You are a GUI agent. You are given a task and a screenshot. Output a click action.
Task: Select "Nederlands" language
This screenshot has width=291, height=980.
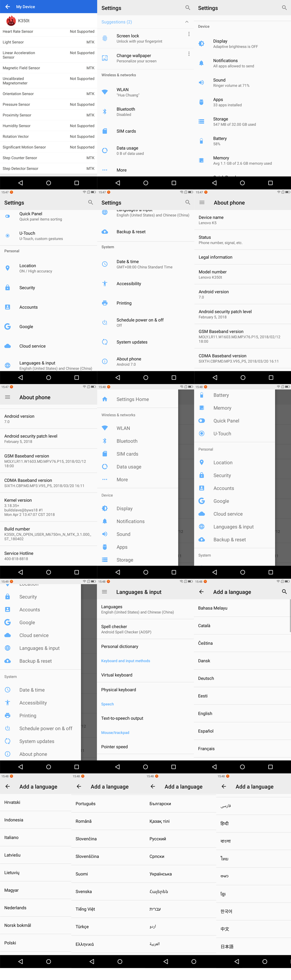click(x=36, y=908)
